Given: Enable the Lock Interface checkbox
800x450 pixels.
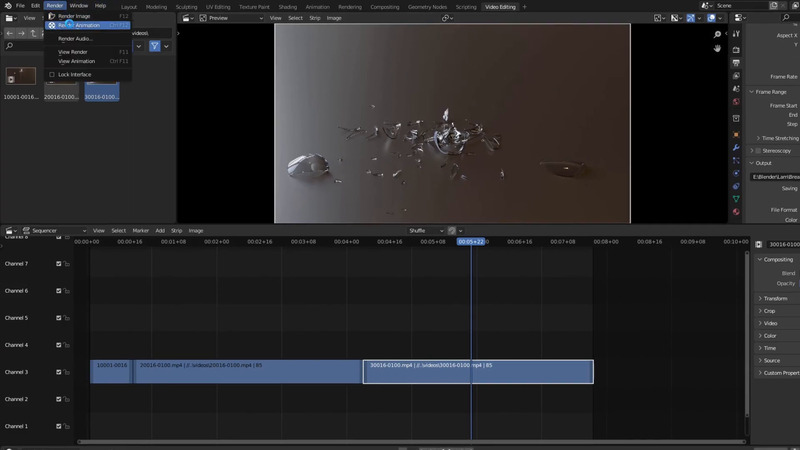Looking at the screenshot, I should pos(52,74).
